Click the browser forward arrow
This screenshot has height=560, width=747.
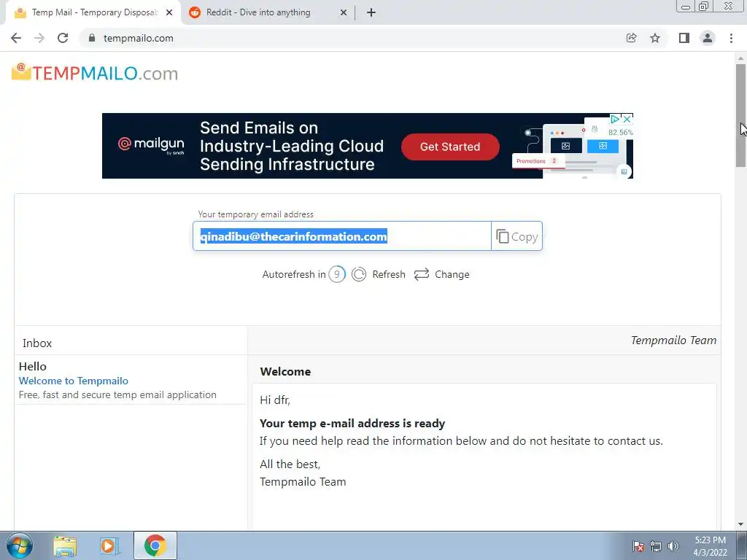[x=39, y=38]
